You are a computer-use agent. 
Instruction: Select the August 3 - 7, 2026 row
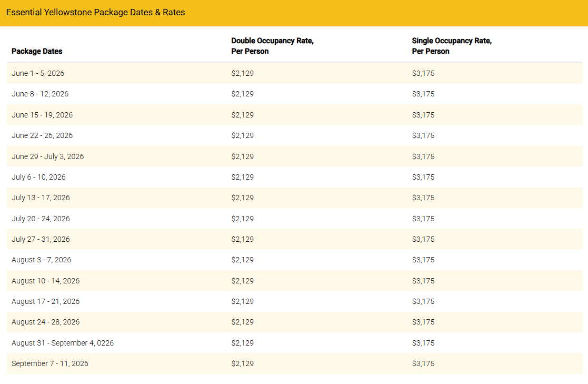41,260
